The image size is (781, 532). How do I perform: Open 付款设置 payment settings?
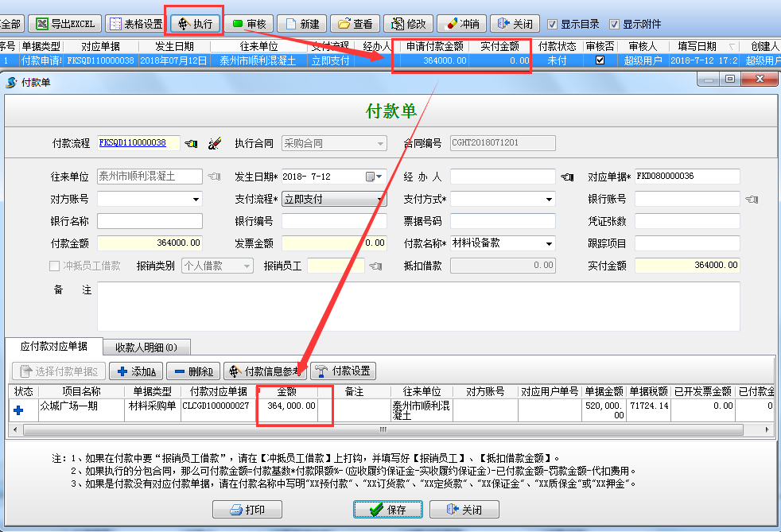coord(342,371)
